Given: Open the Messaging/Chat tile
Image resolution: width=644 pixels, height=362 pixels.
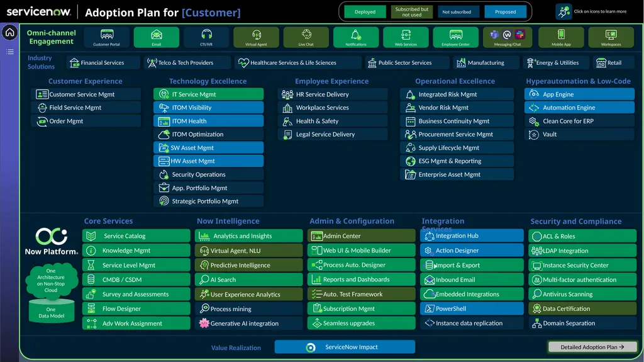Looking at the screenshot, I should [508, 37].
